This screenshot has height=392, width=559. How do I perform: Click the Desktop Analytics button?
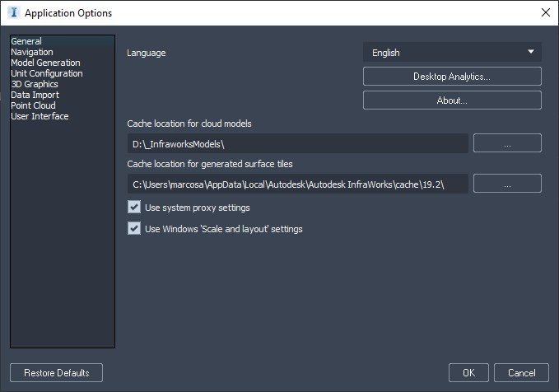[452, 77]
